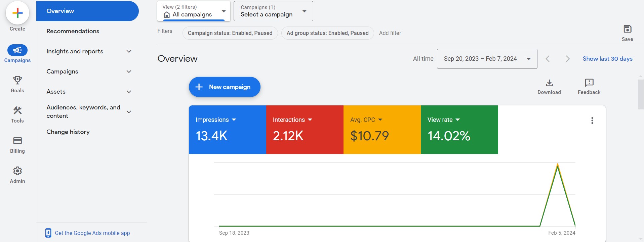Open the Feedback icon
The width and height of the screenshot is (644, 242).
tap(589, 83)
